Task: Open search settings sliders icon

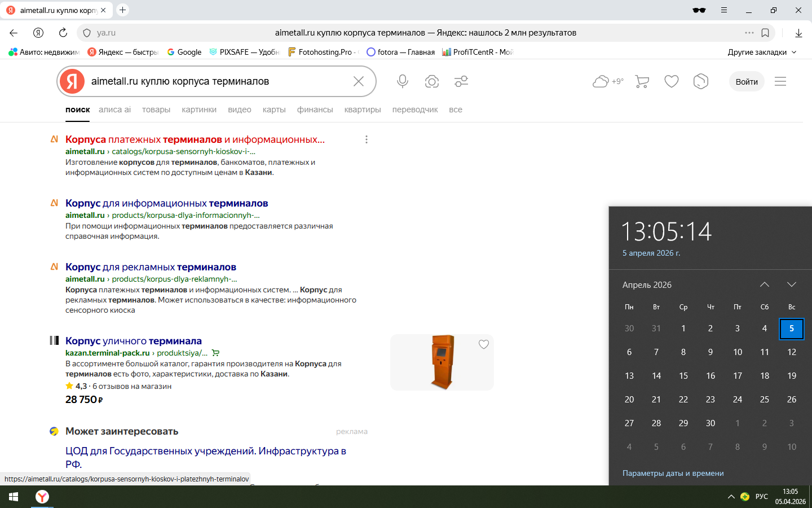Action: (461, 81)
